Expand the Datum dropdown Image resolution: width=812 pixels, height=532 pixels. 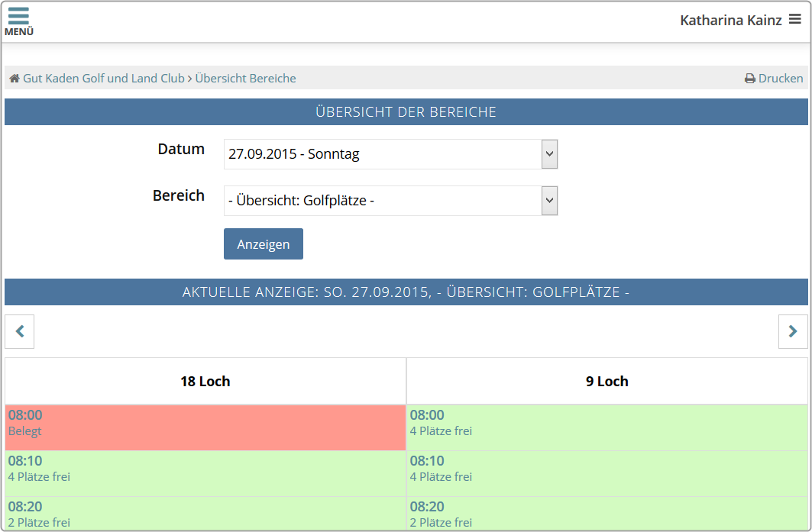tap(549, 154)
